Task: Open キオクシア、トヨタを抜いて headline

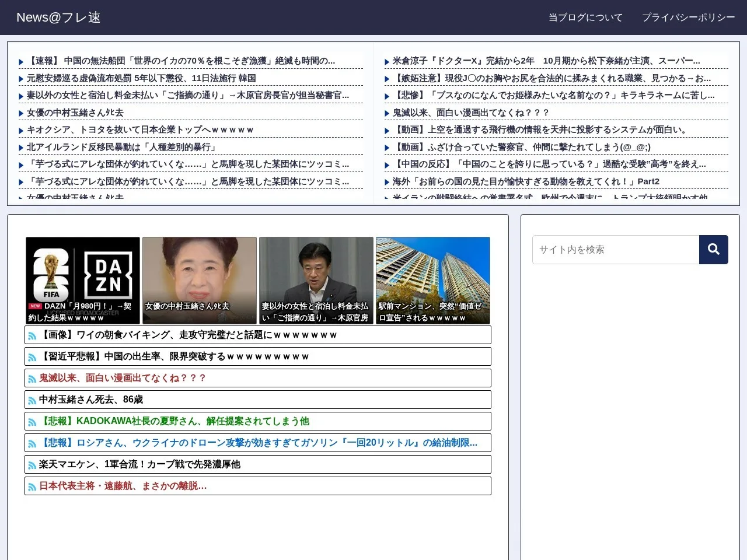Action: [140, 129]
